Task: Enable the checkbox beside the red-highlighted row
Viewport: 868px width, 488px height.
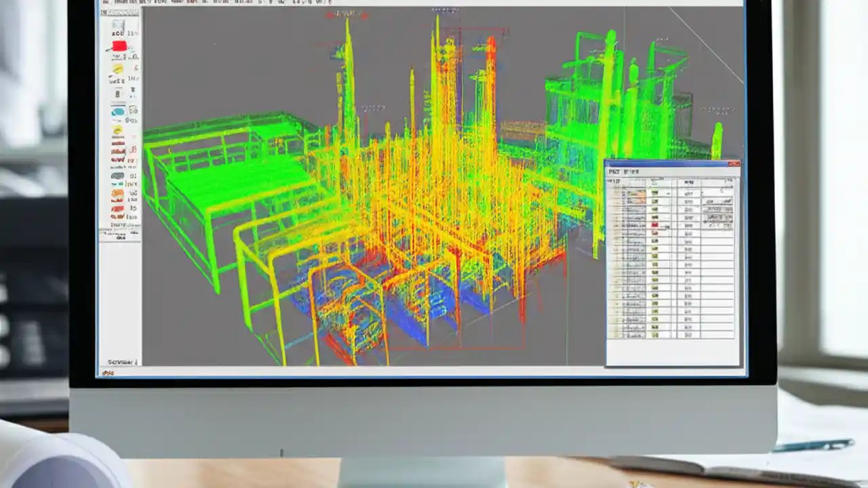Action: click(616, 225)
